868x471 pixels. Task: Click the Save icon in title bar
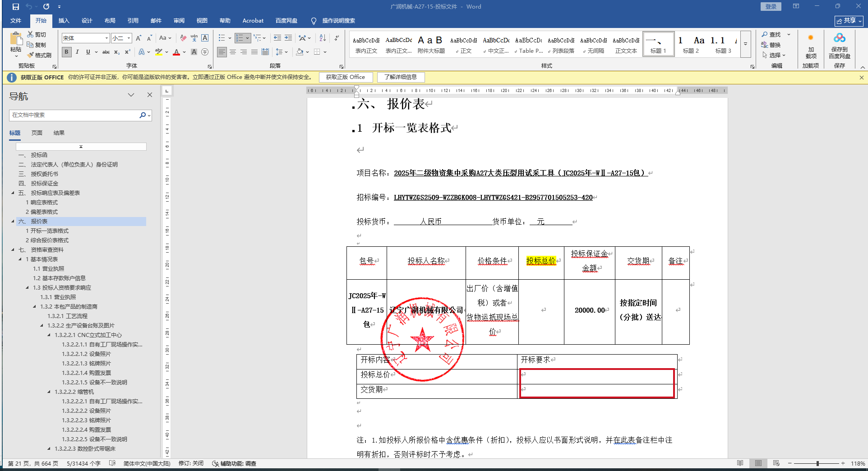(x=16, y=7)
